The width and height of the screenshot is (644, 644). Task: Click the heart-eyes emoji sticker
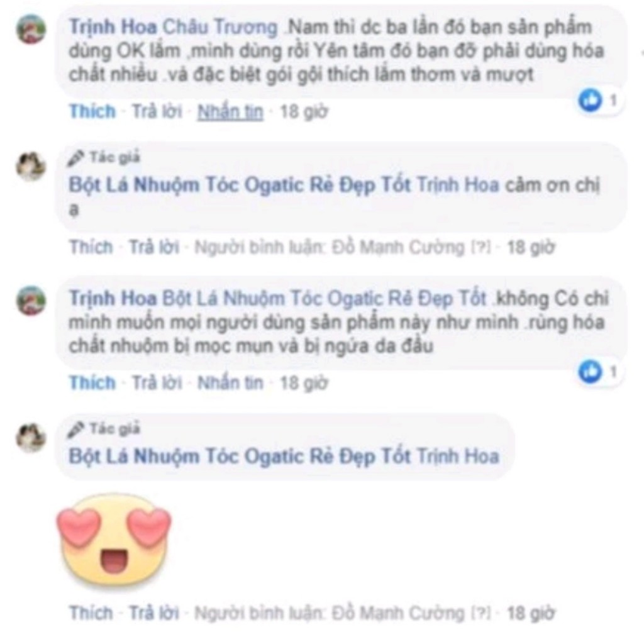click(114, 540)
